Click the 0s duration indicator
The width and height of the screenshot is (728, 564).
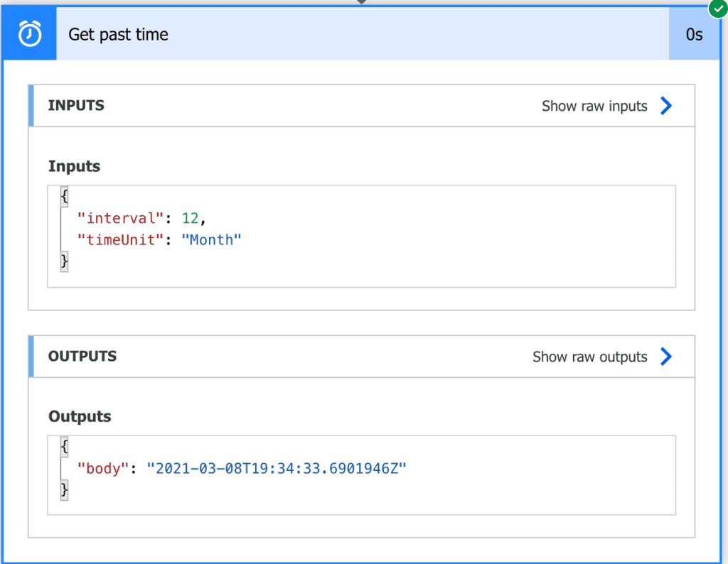(695, 33)
